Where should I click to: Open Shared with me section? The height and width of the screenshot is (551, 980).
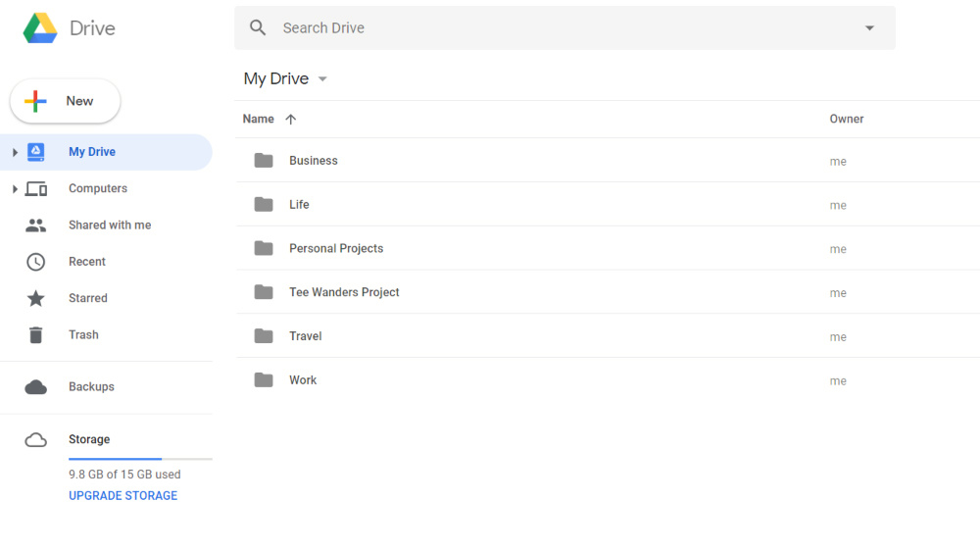[110, 225]
